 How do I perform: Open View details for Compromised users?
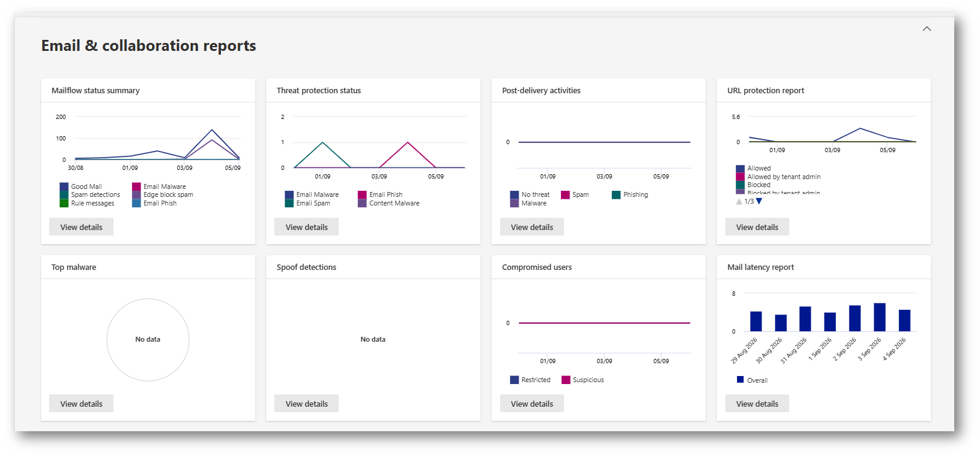click(x=532, y=404)
